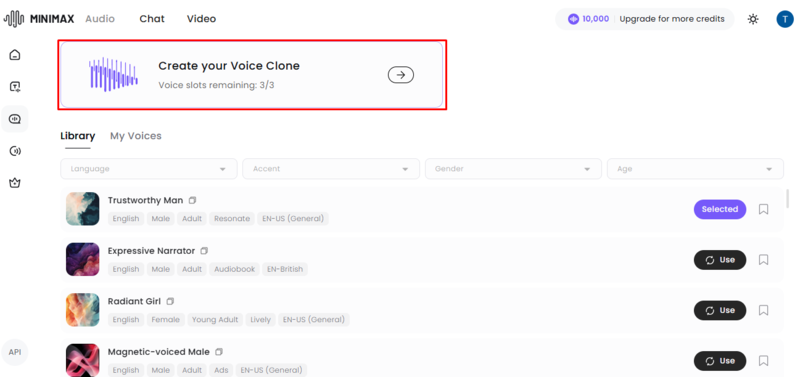Open the crown subscription icon

15,183
